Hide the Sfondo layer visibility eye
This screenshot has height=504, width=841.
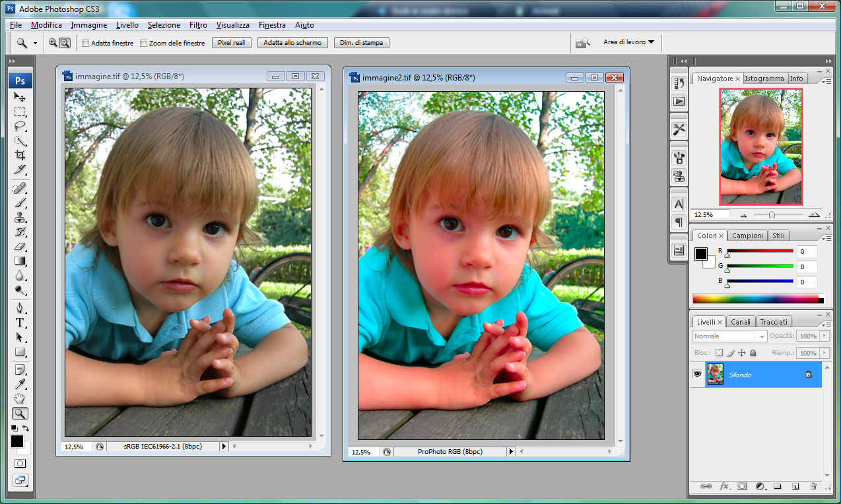[696, 374]
